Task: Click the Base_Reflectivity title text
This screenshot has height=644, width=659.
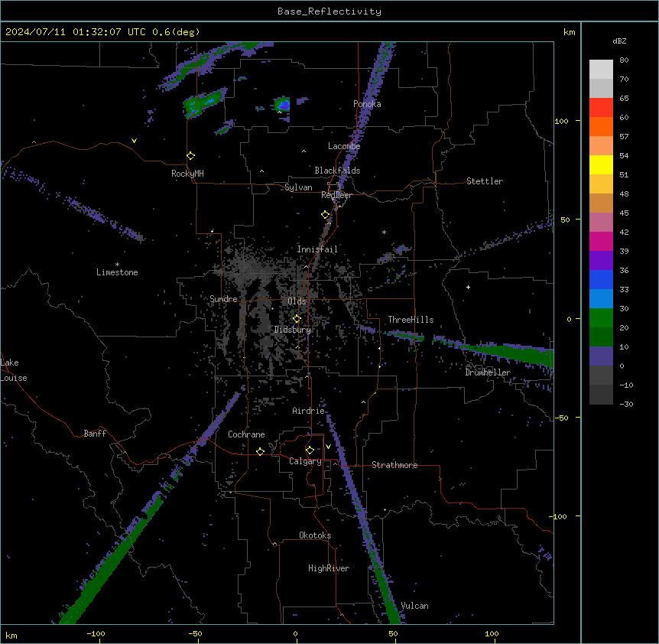Action: pos(329,11)
